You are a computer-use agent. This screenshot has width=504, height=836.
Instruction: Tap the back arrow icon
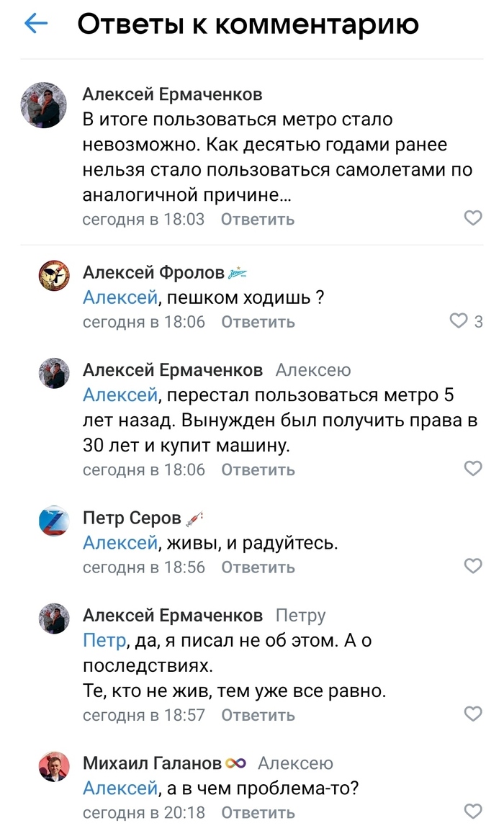[x=35, y=24]
